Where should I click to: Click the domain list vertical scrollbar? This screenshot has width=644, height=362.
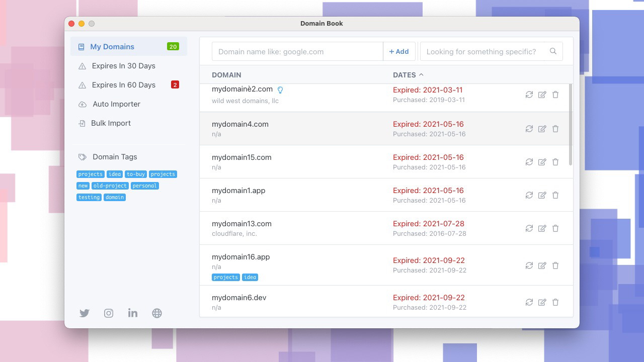click(570, 126)
